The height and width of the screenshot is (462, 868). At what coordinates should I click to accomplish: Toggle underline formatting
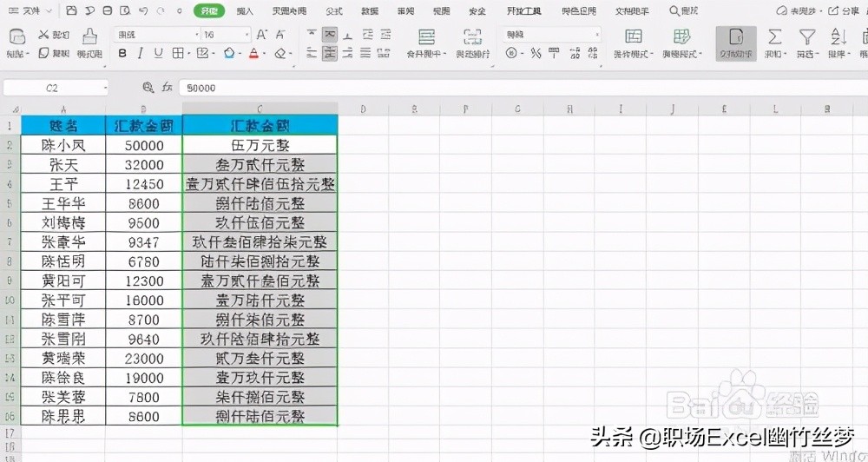(158, 53)
